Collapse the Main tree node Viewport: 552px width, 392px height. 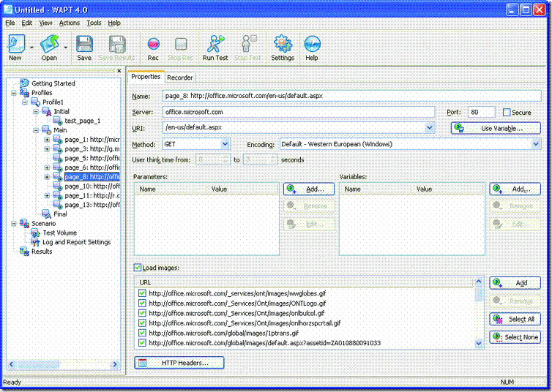point(36,130)
